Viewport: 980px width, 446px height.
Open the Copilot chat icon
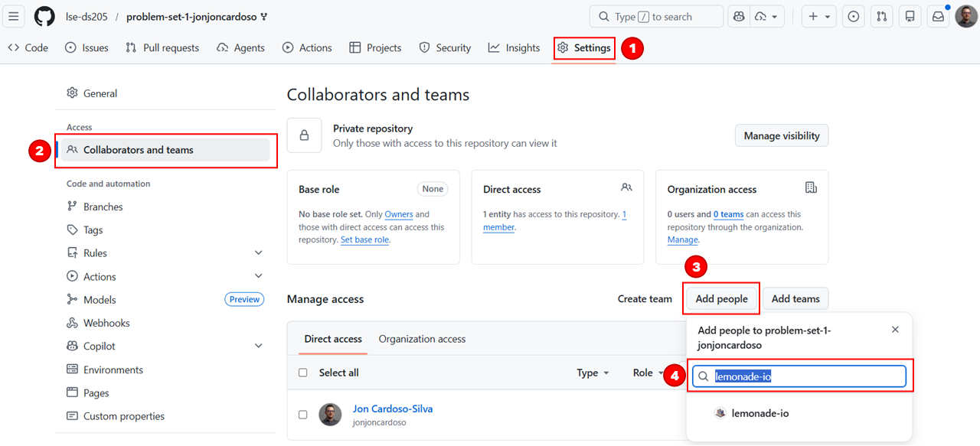pyautogui.click(x=739, y=17)
